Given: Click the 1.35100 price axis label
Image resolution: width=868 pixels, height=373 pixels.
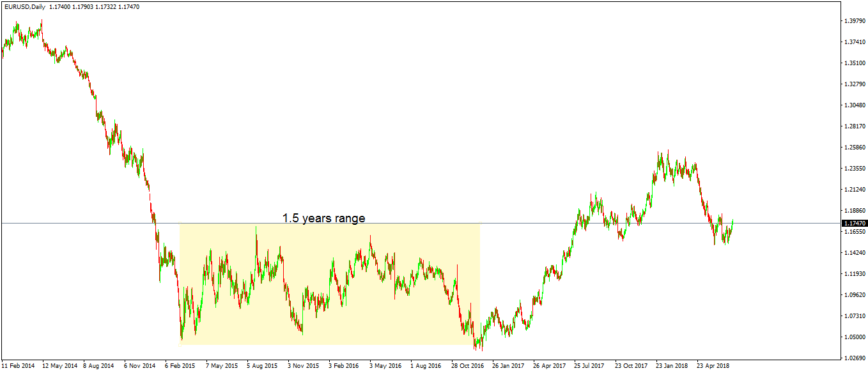Looking at the screenshot, I should (x=855, y=63).
